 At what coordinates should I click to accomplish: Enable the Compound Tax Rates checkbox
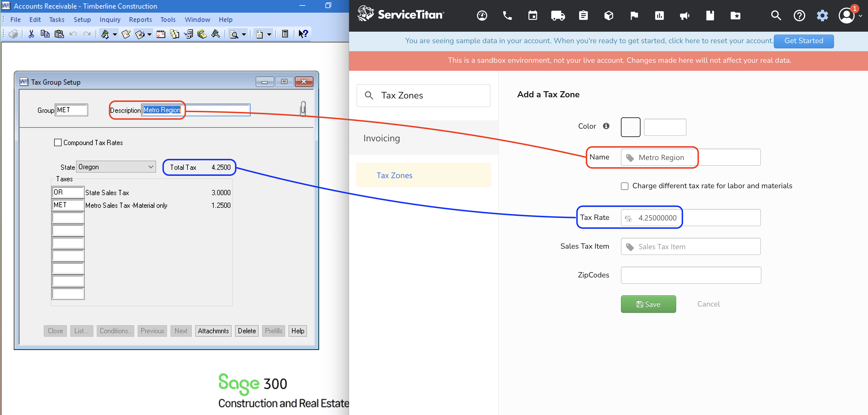coord(58,142)
